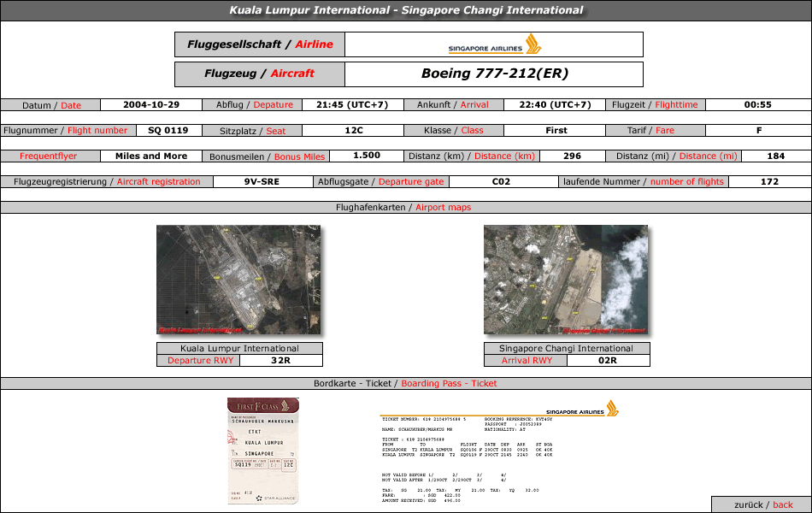Click the Fluggesellschaft / Airline label
Viewport: 812px width, 513px height.
click(x=260, y=44)
